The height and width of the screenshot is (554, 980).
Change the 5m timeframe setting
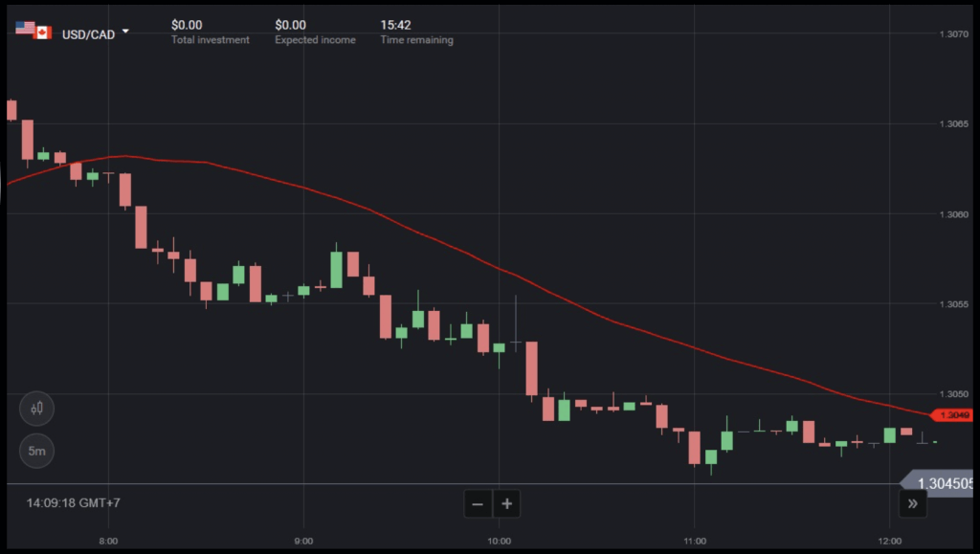[37, 451]
